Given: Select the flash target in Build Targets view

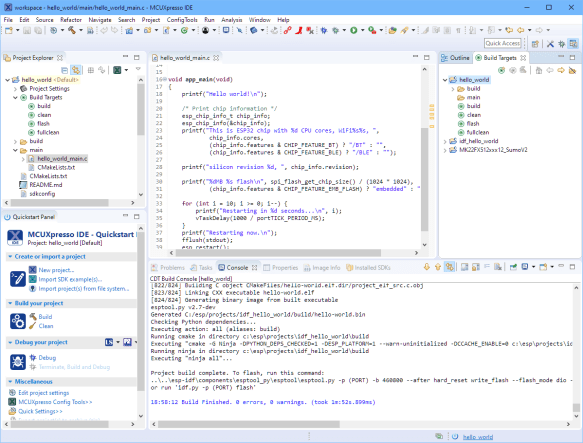Looking at the screenshot, I should 473,123.
